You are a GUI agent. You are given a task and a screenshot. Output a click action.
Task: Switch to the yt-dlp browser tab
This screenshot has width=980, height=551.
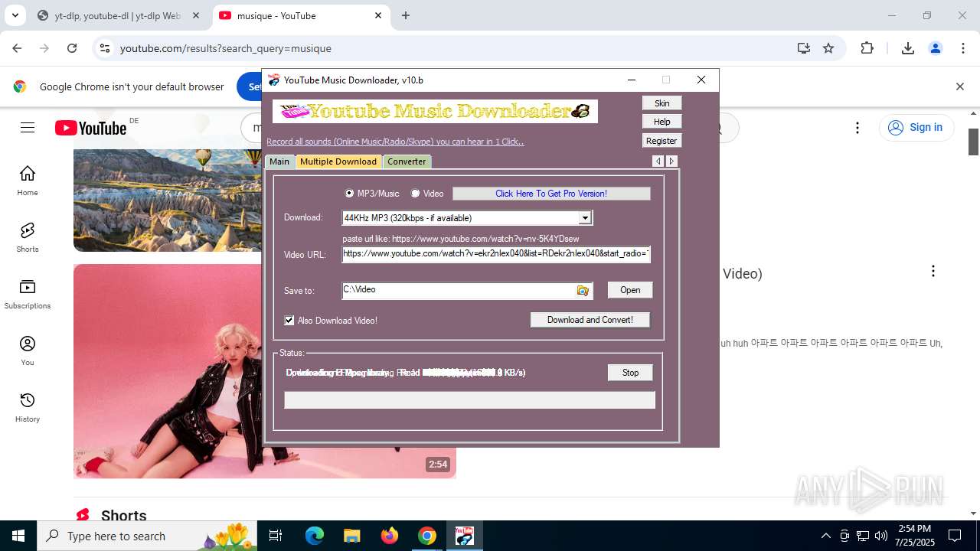pyautogui.click(x=116, y=15)
